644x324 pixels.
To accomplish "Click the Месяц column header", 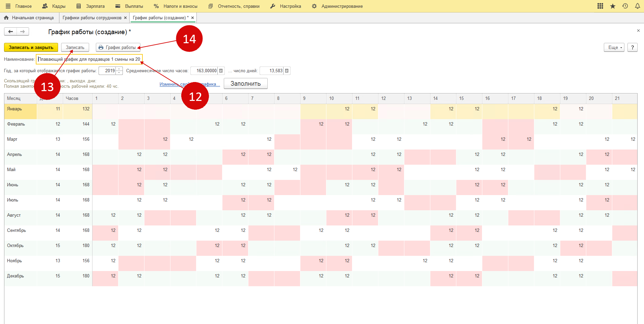I will tap(20, 98).
